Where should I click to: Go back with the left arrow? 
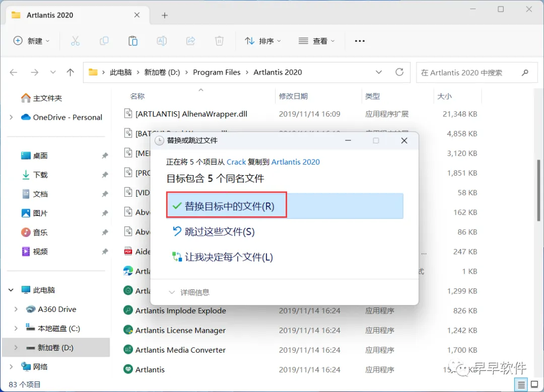(14, 72)
